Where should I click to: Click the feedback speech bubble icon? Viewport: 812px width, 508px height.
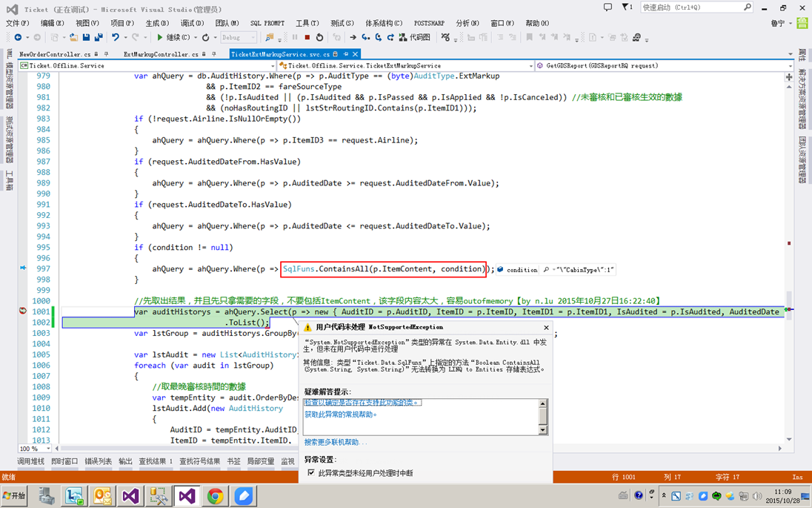pyautogui.click(x=608, y=7)
